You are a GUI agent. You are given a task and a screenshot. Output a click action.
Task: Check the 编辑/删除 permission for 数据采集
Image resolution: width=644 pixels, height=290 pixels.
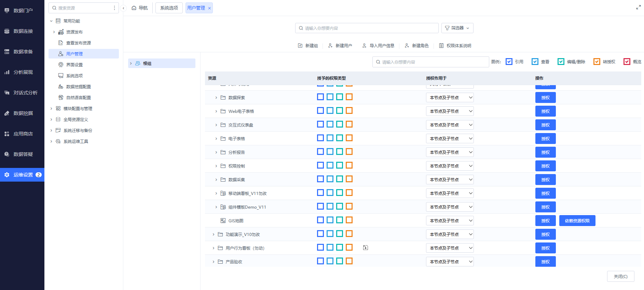pyautogui.click(x=340, y=179)
